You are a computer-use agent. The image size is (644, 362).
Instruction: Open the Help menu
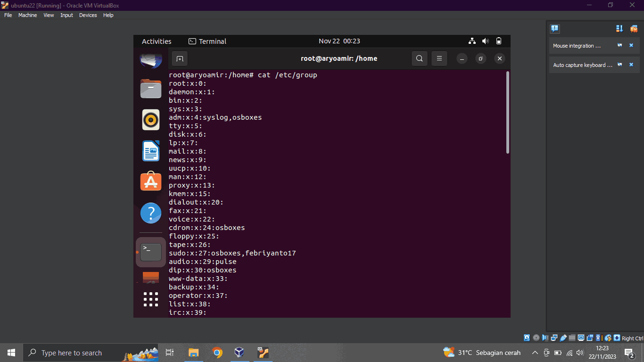point(108,15)
